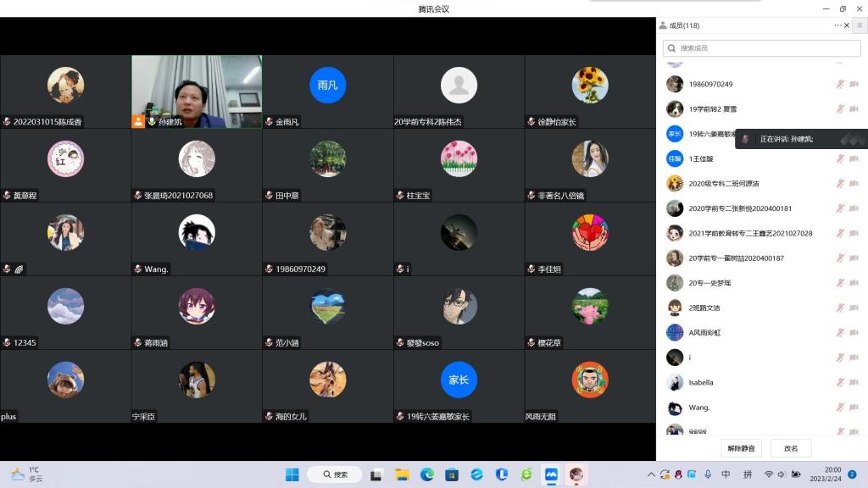Toggle camera for 2020级专科二班何源洁

[x=854, y=183]
